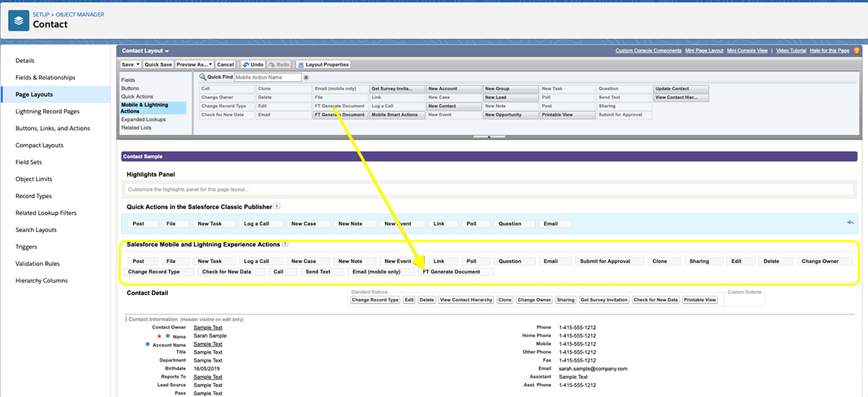
Task: Open Validation Rules in sidebar
Action: [38, 263]
